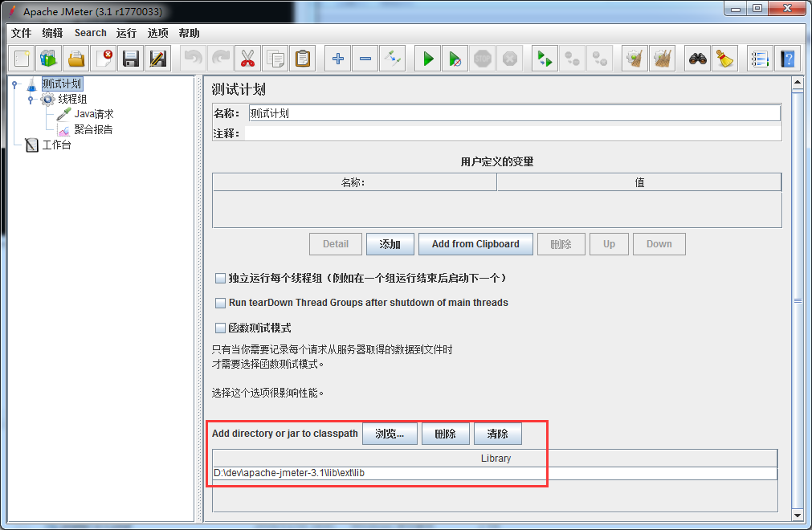
Task: Click the Paste clipboard icon
Action: click(303, 59)
